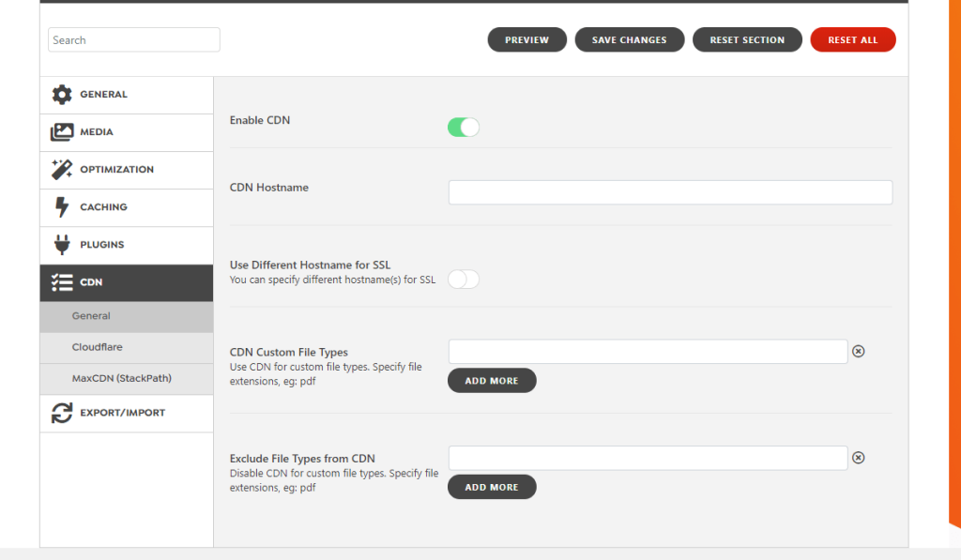Click Save Changes

(x=630, y=39)
